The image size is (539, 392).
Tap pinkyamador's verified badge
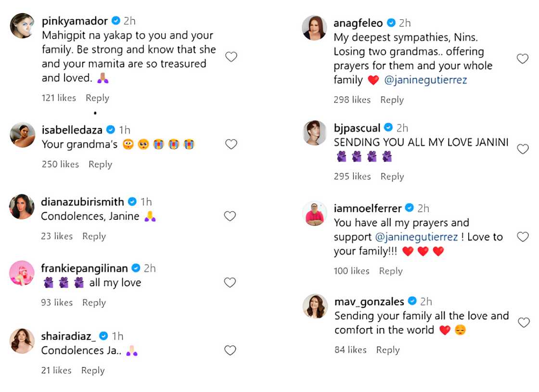pyautogui.click(x=115, y=21)
